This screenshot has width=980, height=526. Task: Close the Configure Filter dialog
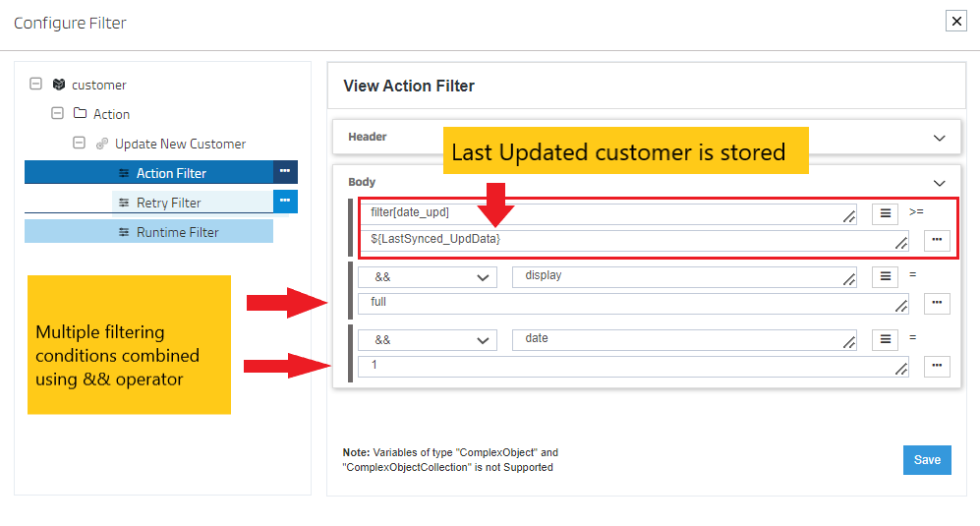tap(955, 22)
